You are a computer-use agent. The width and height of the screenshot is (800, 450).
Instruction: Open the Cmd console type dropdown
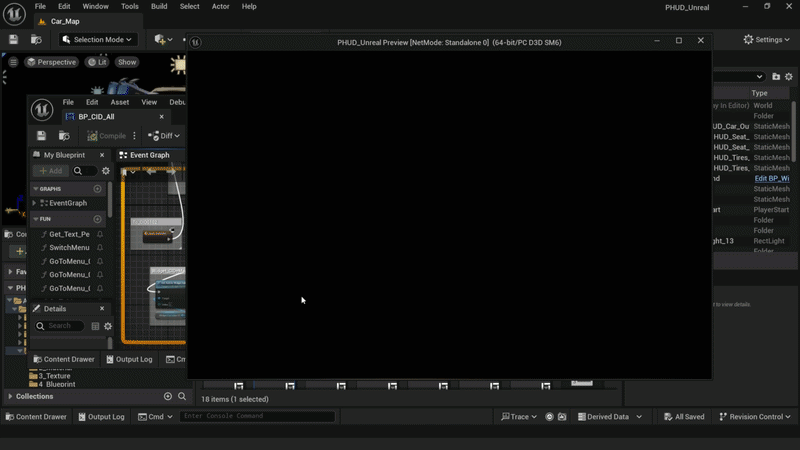coord(156,417)
